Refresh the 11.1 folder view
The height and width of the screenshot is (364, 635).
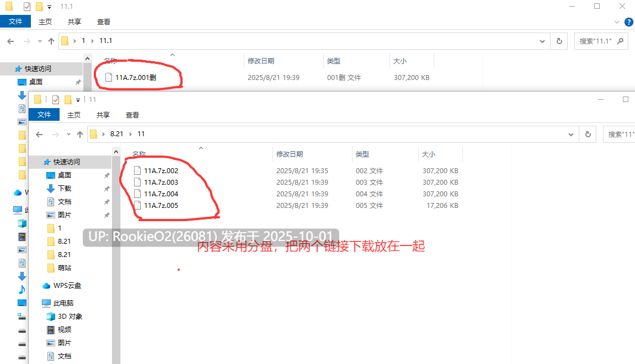click(559, 41)
